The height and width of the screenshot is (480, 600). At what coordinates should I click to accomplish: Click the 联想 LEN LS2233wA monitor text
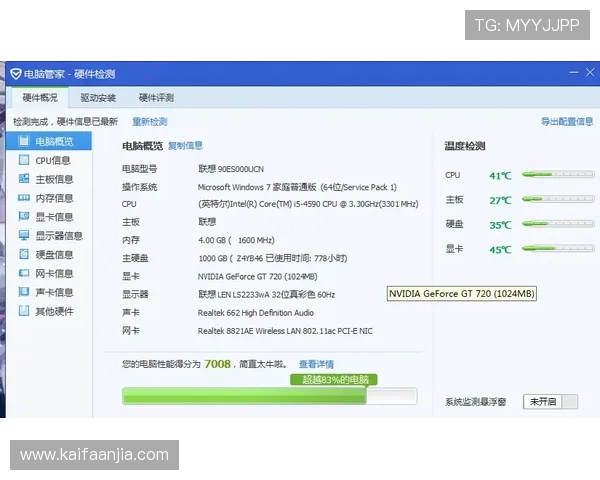(x=266, y=294)
